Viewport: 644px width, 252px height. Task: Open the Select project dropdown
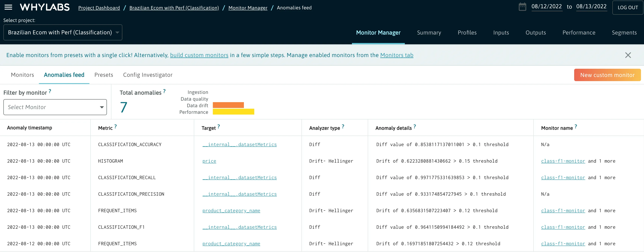click(x=62, y=32)
